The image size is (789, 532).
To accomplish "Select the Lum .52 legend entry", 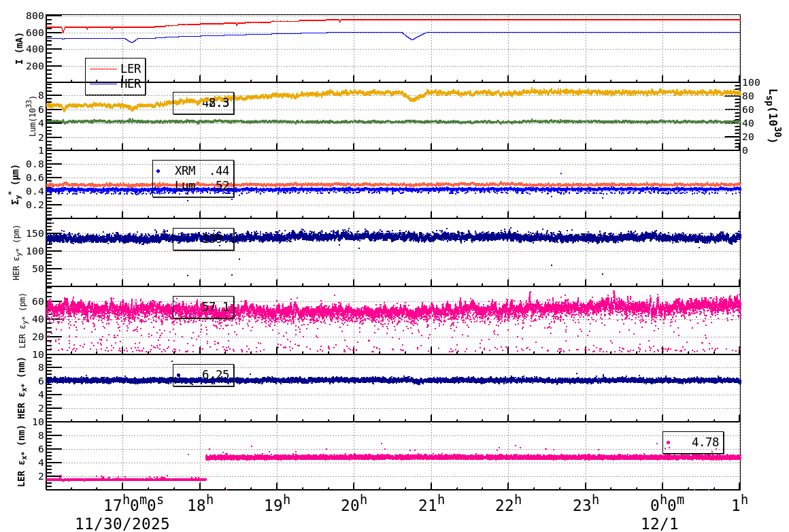I will 201,186.
